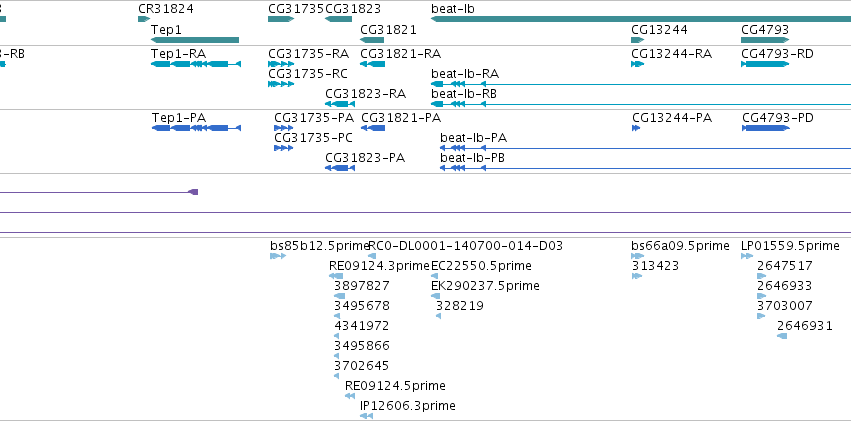Screen dimensions: 851x421
Task: Select the CG31735-PC protein feature
Action: pyautogui.click(x=283, y=148)
